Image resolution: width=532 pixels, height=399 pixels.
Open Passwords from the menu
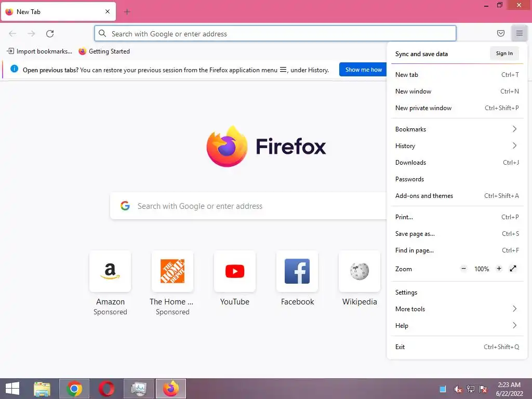[x=457, y=179]
